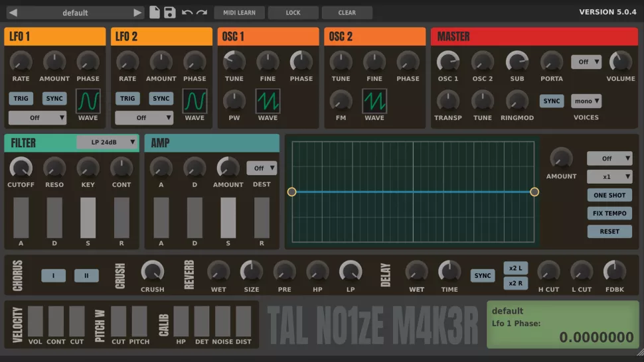
Task: Click the OSC 1 TUNE knob
Action: (234, 62)
